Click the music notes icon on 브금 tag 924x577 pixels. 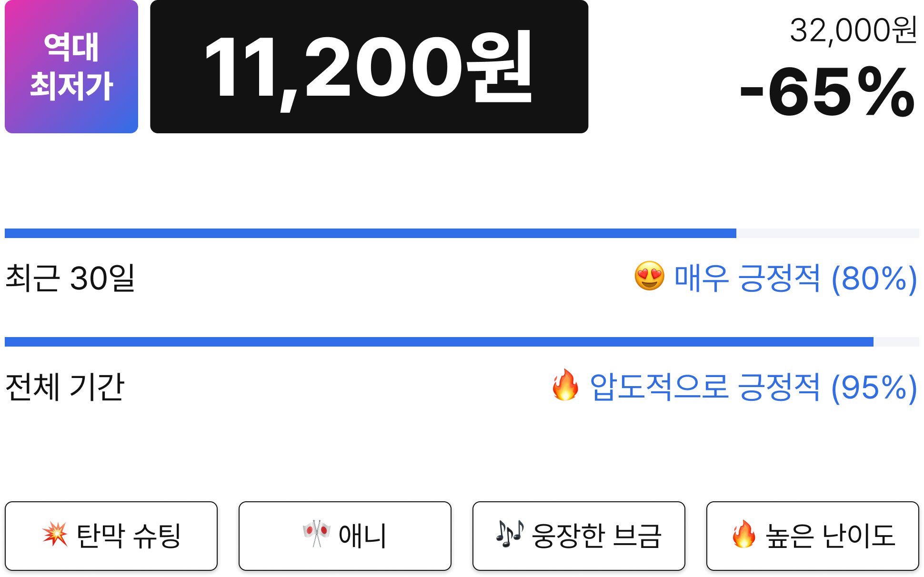point(510,534)
